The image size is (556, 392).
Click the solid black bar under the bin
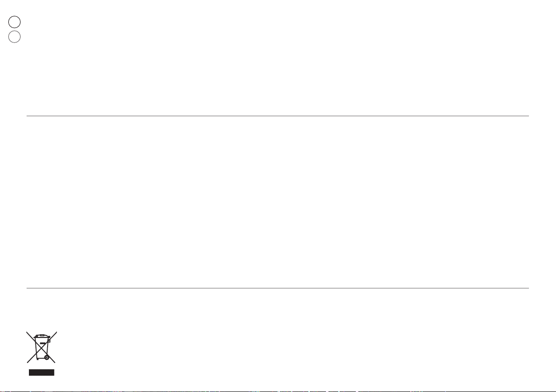coord(42,372)
